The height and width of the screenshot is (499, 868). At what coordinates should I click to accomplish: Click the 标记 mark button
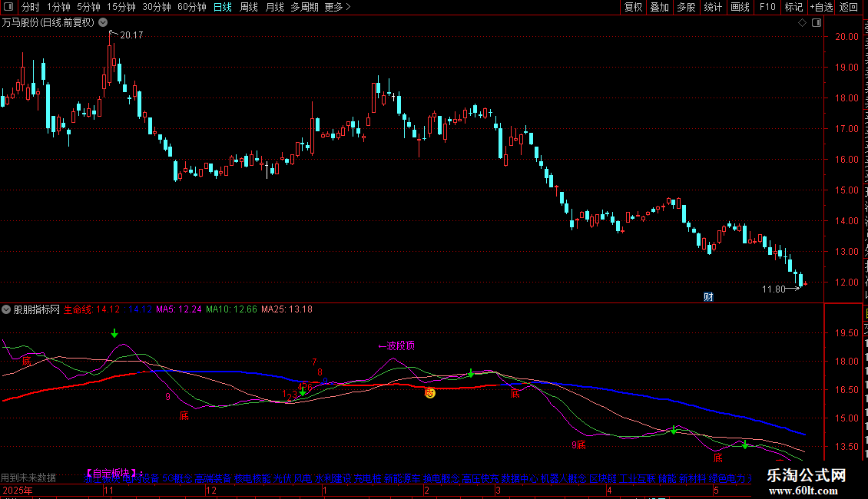793,7
